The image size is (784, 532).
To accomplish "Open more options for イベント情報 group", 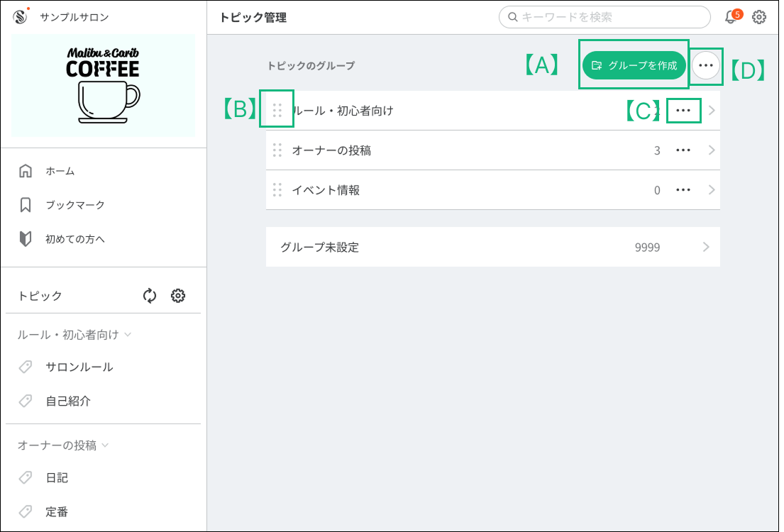I will (x=683, y=190).
